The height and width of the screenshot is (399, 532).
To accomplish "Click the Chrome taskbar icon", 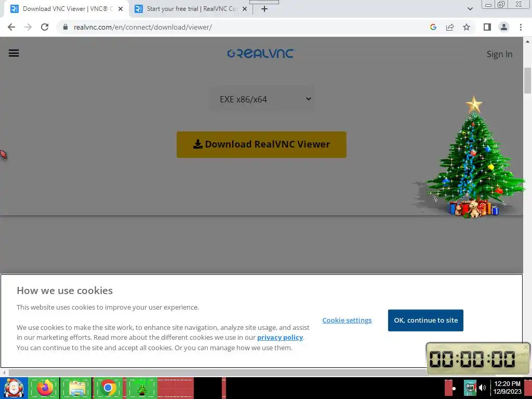I will tap(108, 388).
